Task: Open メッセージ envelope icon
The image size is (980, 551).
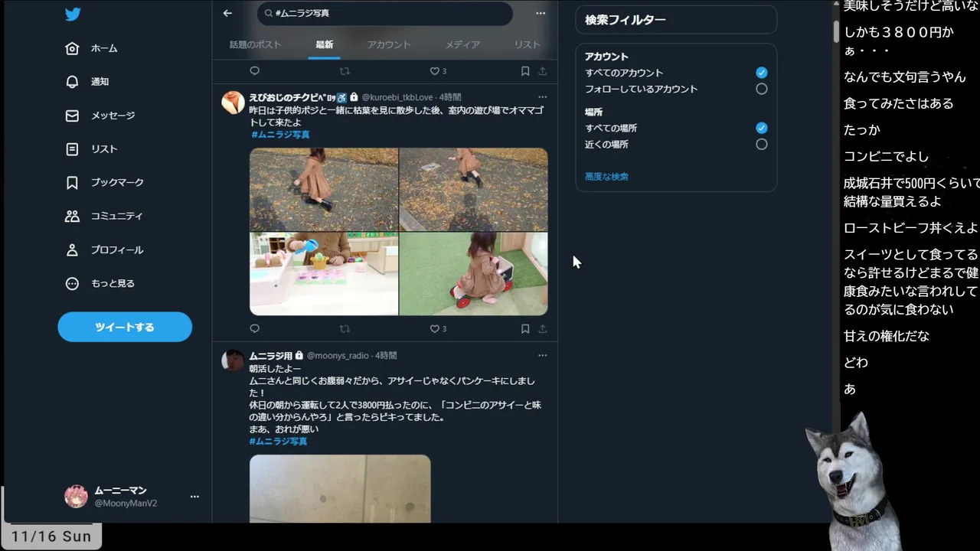Action: point(72,116)
